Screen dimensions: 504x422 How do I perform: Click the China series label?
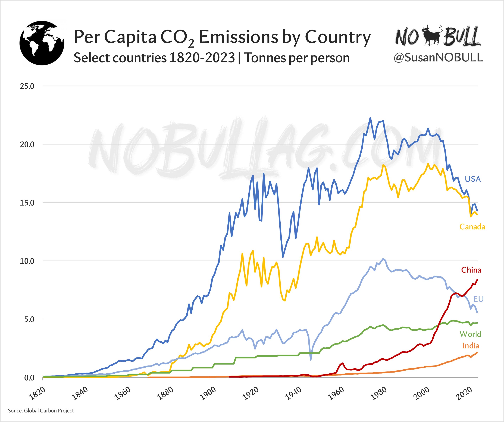[471, 270]
